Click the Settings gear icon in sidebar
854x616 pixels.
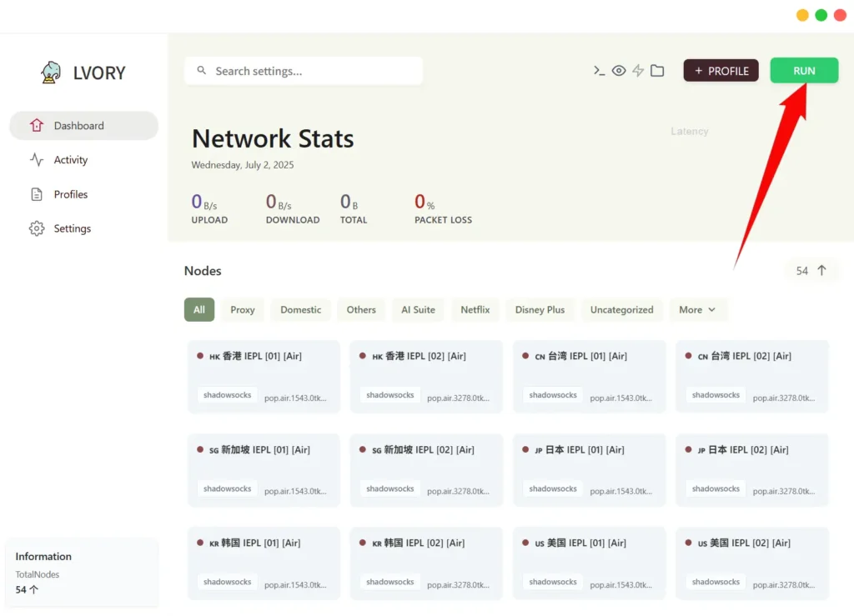37,228
